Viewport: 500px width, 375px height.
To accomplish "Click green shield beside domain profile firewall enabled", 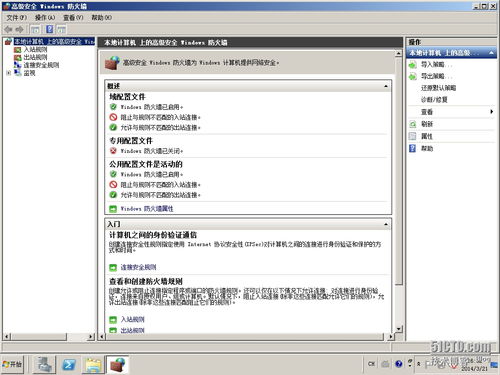I will click(113, 107).
